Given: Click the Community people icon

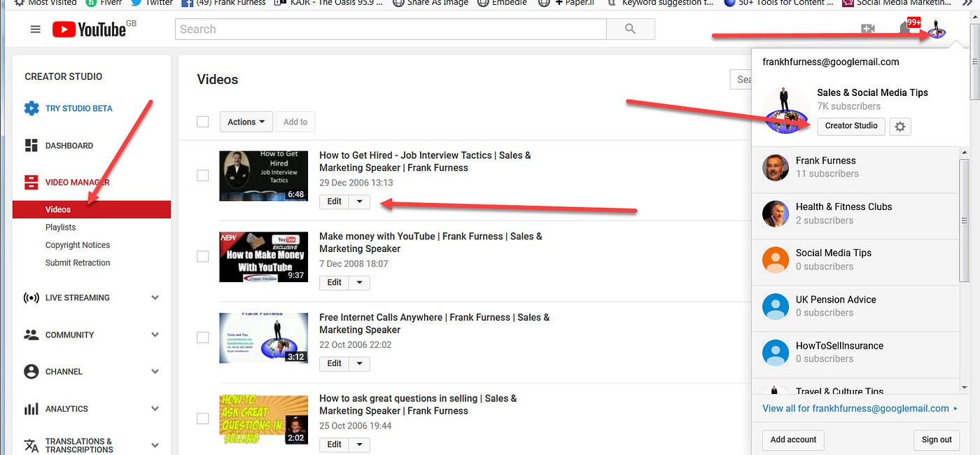Looking at the screenshot, I should tap(31, 335).
